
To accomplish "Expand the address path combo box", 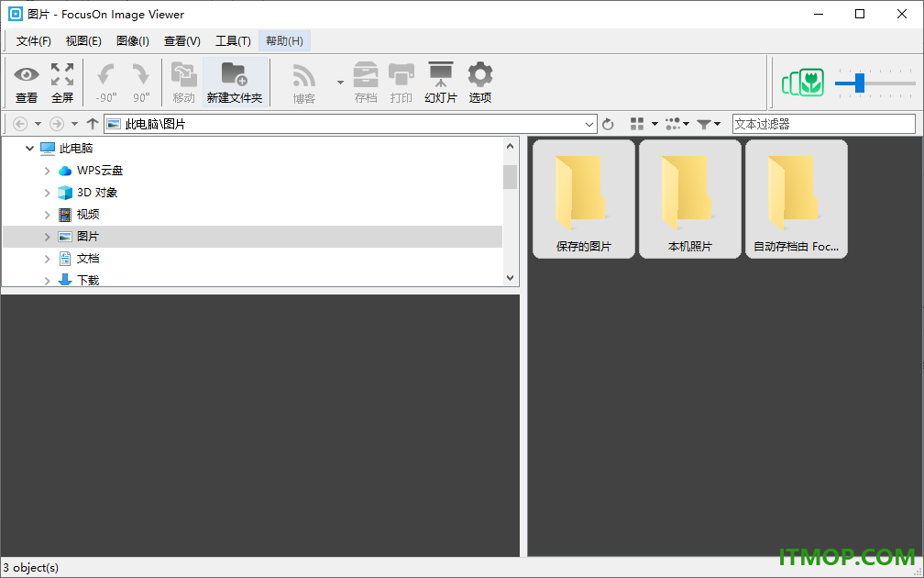I will pos(588,125).
